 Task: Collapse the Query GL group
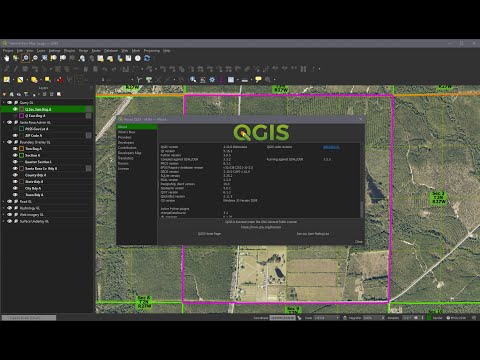tap(4, 103)
